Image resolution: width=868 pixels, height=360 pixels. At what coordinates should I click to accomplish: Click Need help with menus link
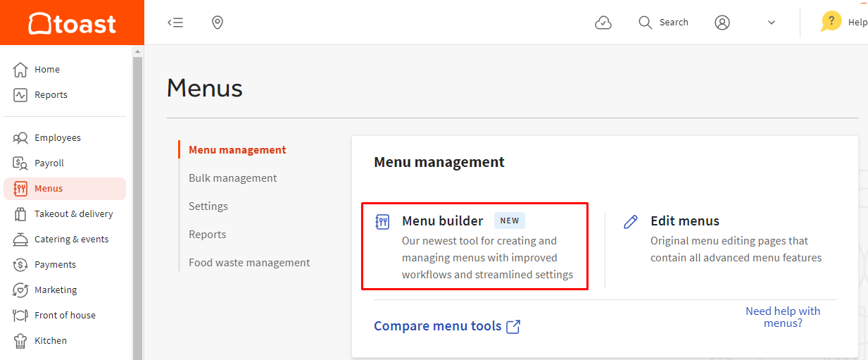click(783, 317)
